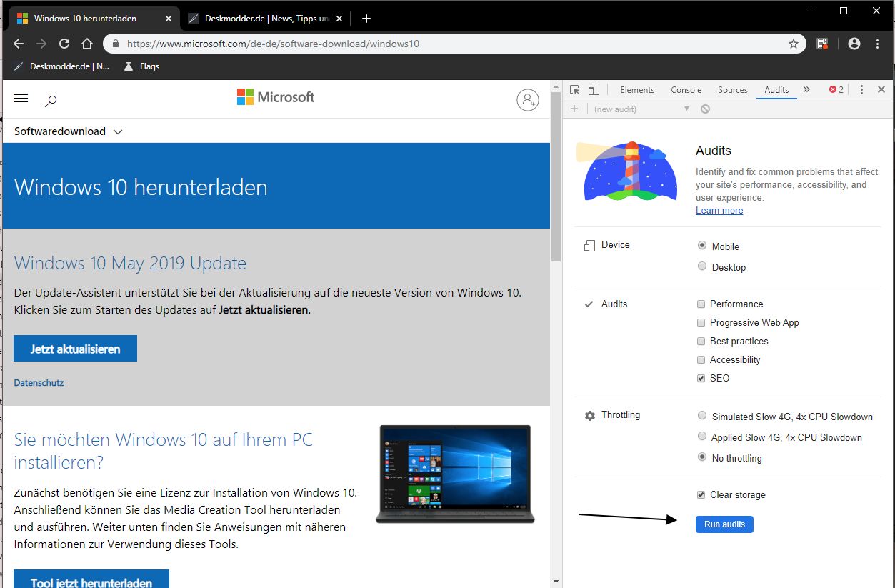Viewport: 895px width, 588px height.
Task: Click the search magnifier on Microsoft page
Action: click(51, 101)
